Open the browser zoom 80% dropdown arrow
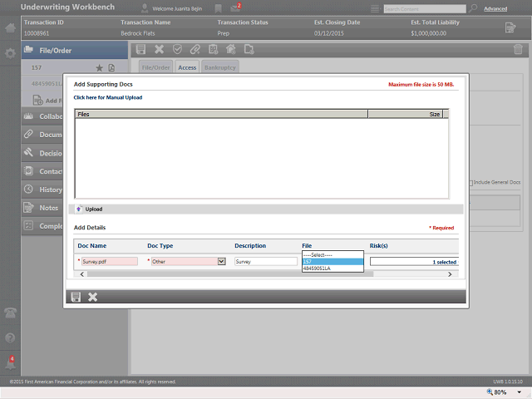 coord(519,392)
